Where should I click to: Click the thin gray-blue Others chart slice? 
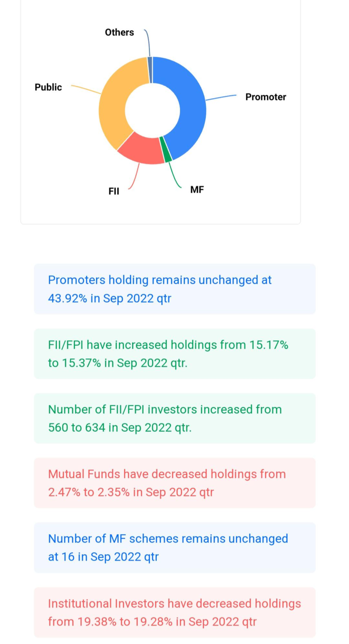tap(150, 69)
